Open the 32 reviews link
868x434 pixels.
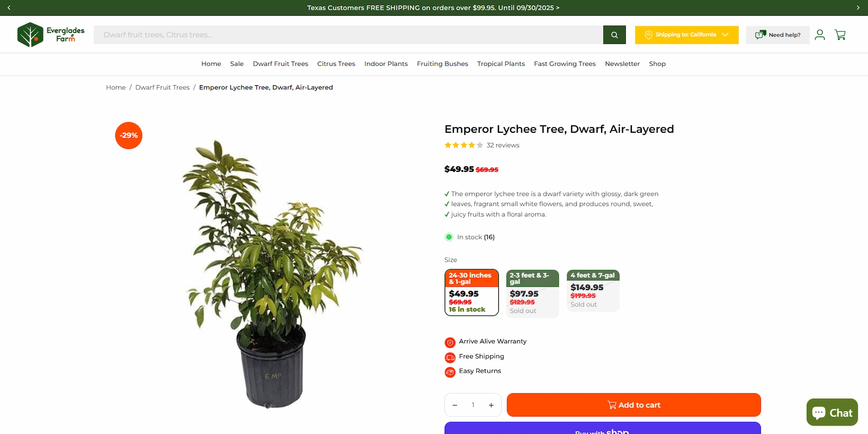[503, 145]
